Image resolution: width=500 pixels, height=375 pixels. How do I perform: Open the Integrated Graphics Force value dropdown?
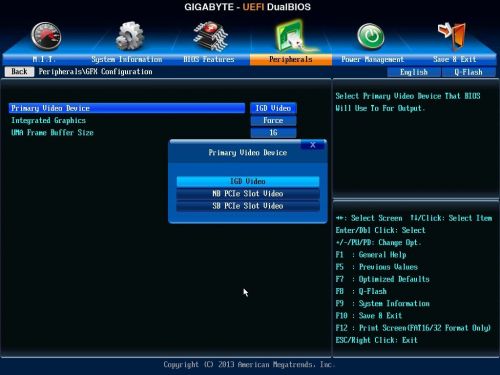coord(273,121)
